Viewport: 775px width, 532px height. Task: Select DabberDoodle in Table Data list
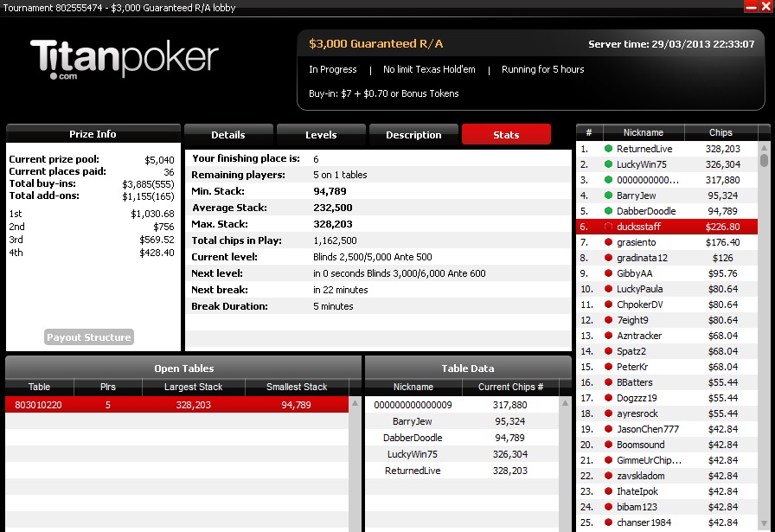coord(462,438)
